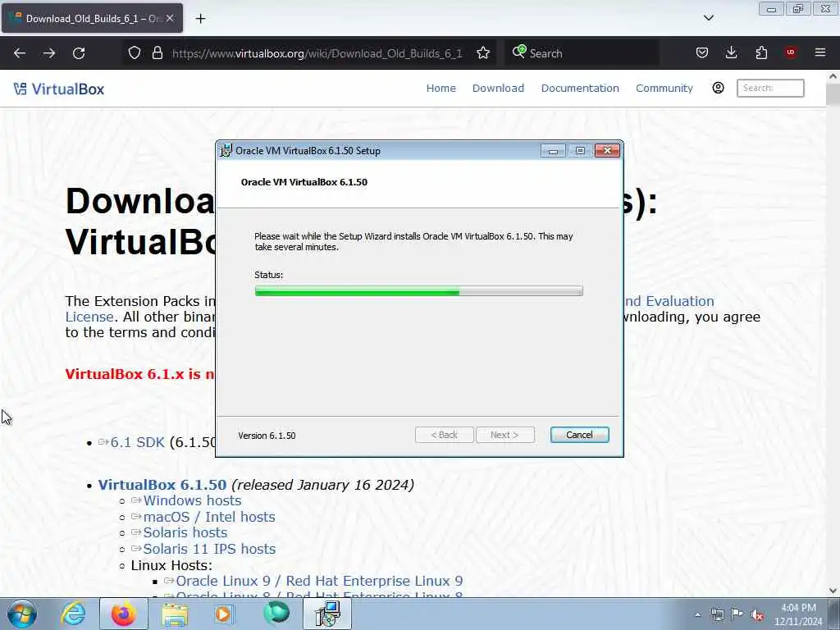Switch to Firefox in the taskbar
Viewport: 840px width, 630px height.
(x=123, y=614)
